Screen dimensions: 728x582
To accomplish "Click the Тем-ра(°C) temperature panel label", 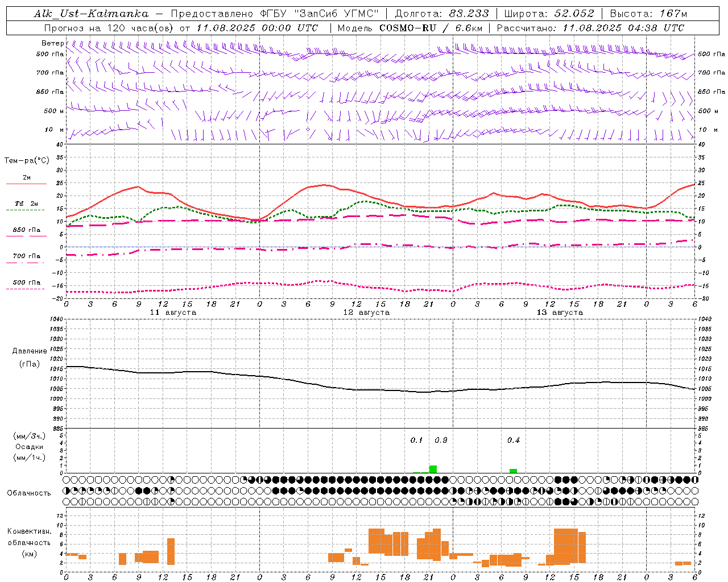I will (x=27, y=161).
